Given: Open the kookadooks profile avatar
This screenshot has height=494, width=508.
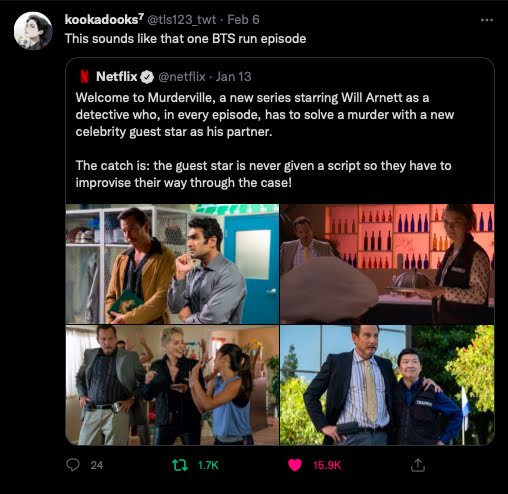Looking at the screenshot, I should pyautogui.click(x=33, y=31).
